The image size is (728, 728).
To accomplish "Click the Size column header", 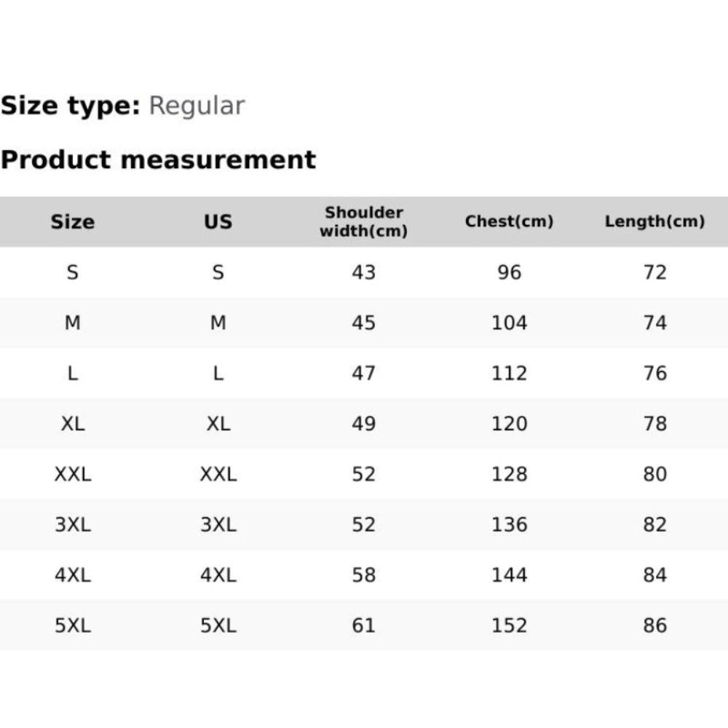I will click(x=72, y=222).
